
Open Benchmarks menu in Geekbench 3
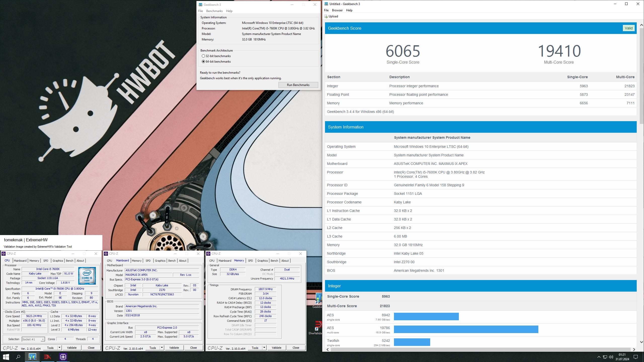(x=214, y=11)
